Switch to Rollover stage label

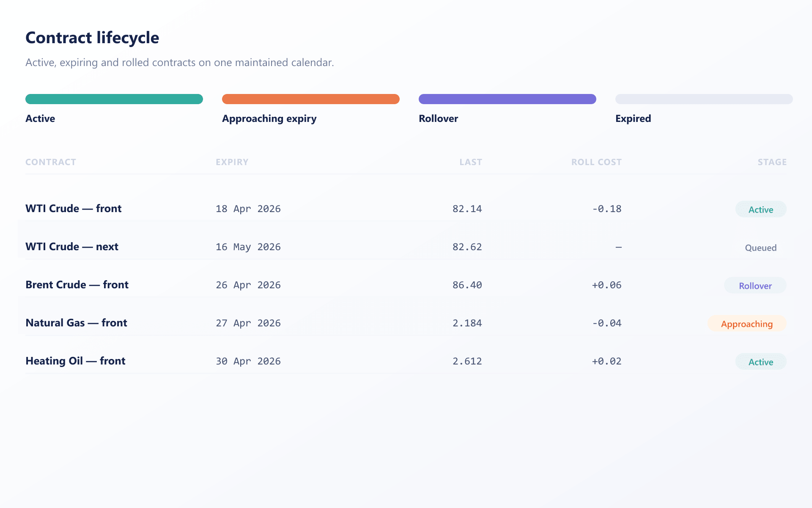tap(439, 119)
